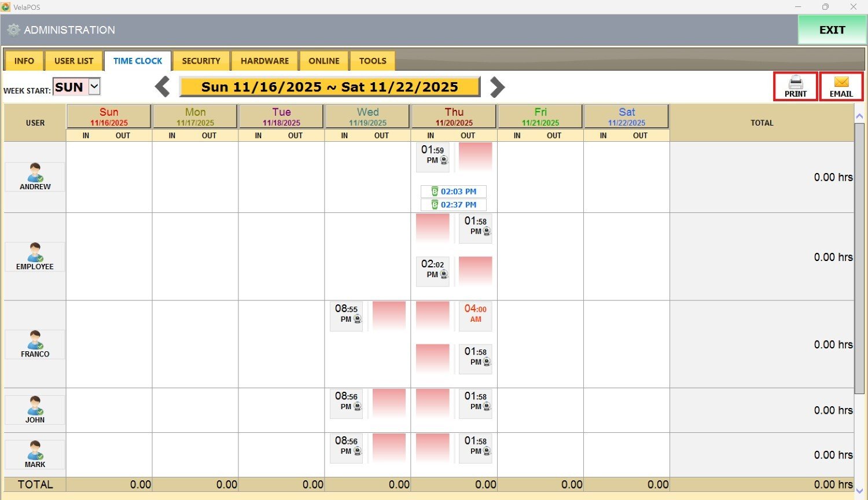
Task: Select the FRANCO user avatar
Action: (x=35, y=340)
